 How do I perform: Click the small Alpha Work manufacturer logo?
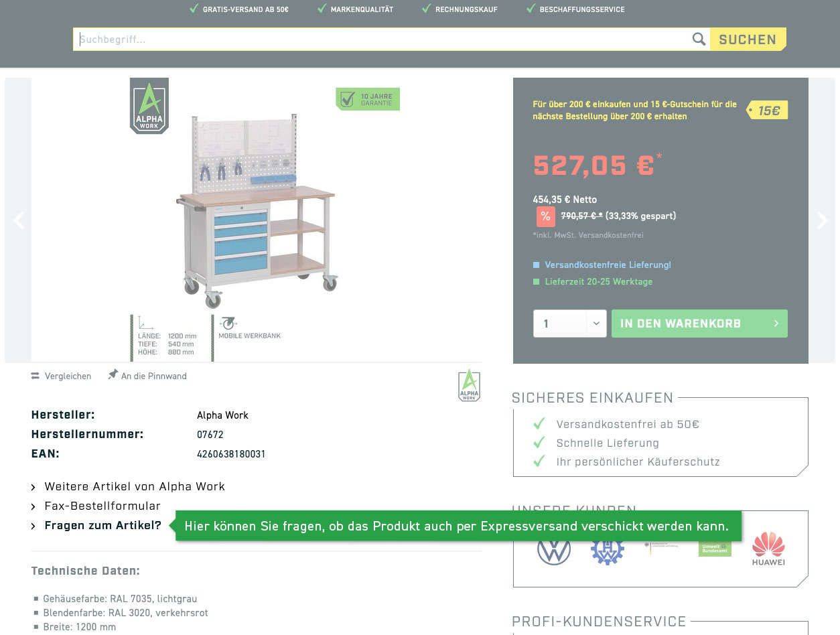click(x=469, y=385)
